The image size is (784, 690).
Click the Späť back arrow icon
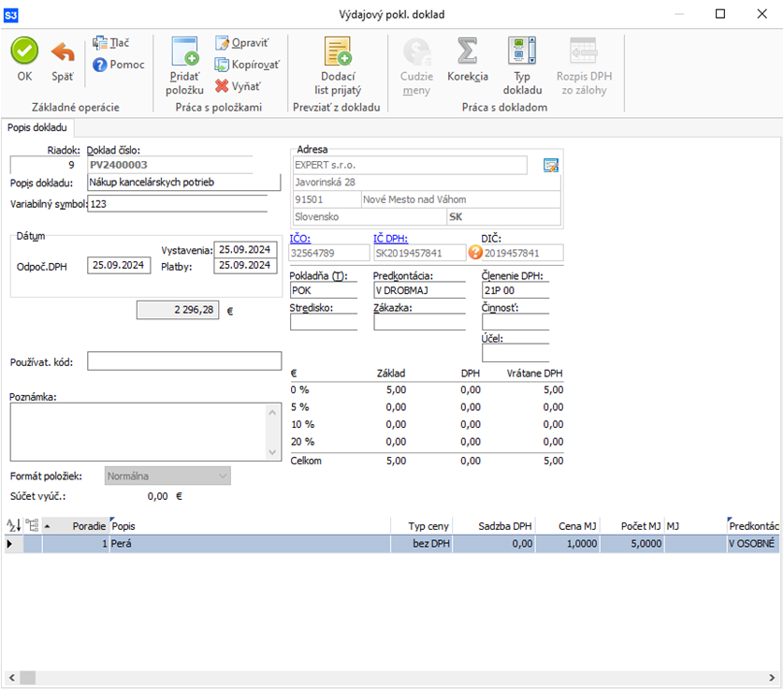[63, 51]
